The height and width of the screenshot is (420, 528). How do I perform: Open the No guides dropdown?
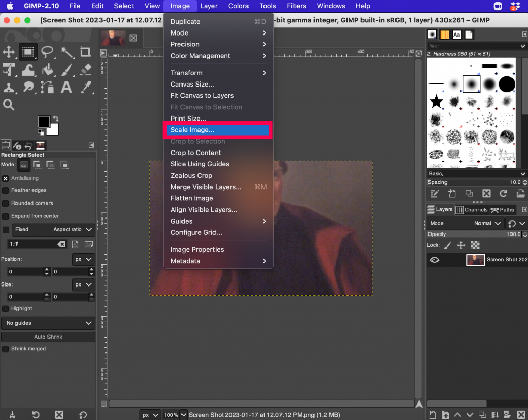48,323
